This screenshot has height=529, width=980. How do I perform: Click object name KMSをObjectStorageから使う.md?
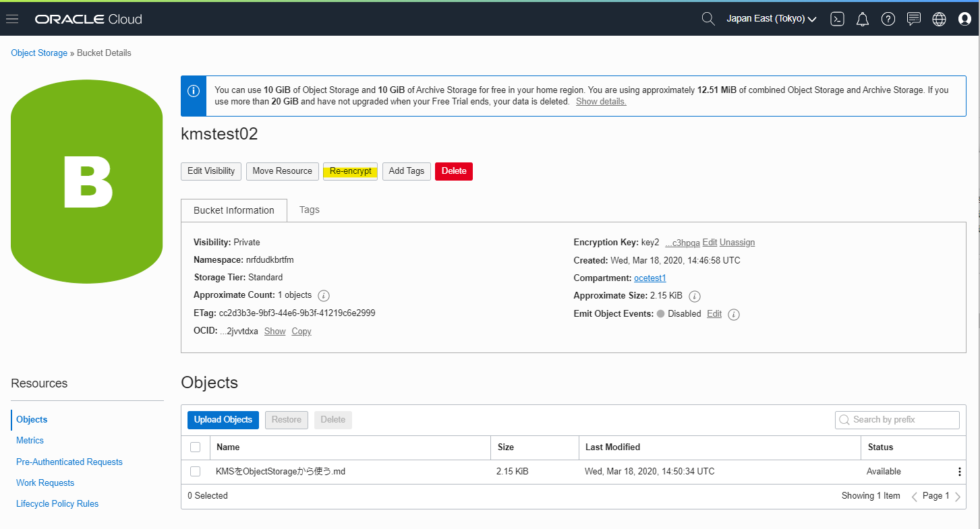point(281,472)
